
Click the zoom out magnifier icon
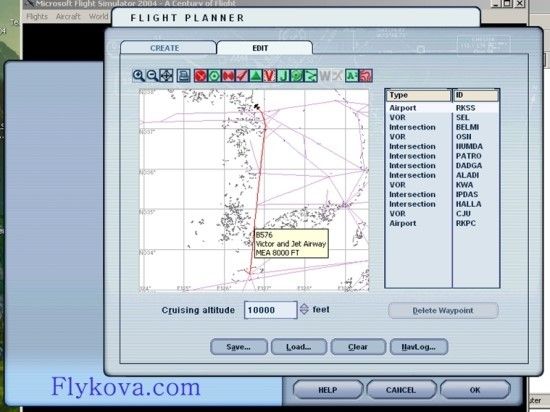click(152, 75)
